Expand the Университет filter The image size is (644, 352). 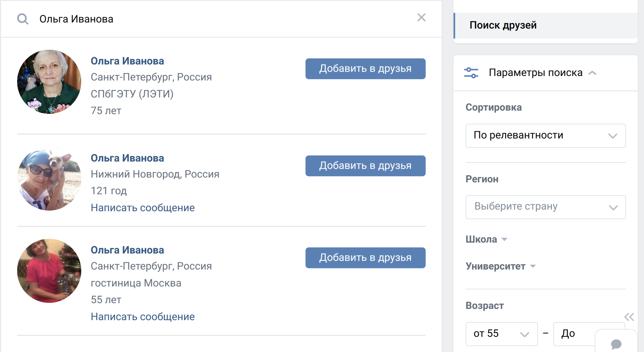click(500, 266)
